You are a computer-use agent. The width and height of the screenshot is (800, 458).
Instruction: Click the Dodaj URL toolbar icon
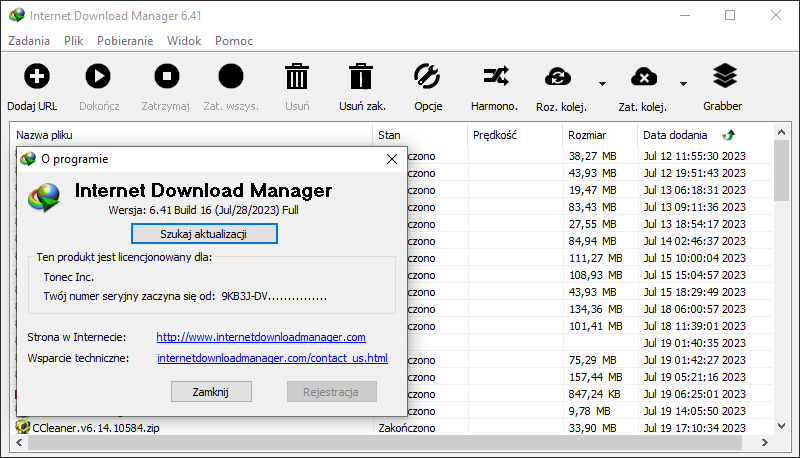pyautogui.click(x=37, y=77)
